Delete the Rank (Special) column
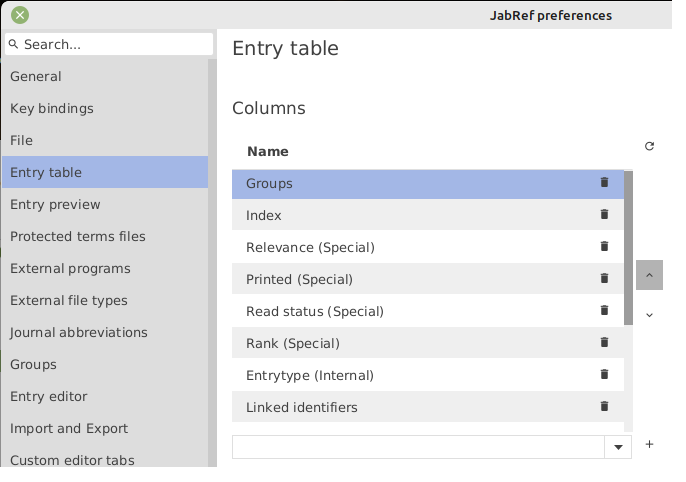The image size is (686, 482). point(604,343)
